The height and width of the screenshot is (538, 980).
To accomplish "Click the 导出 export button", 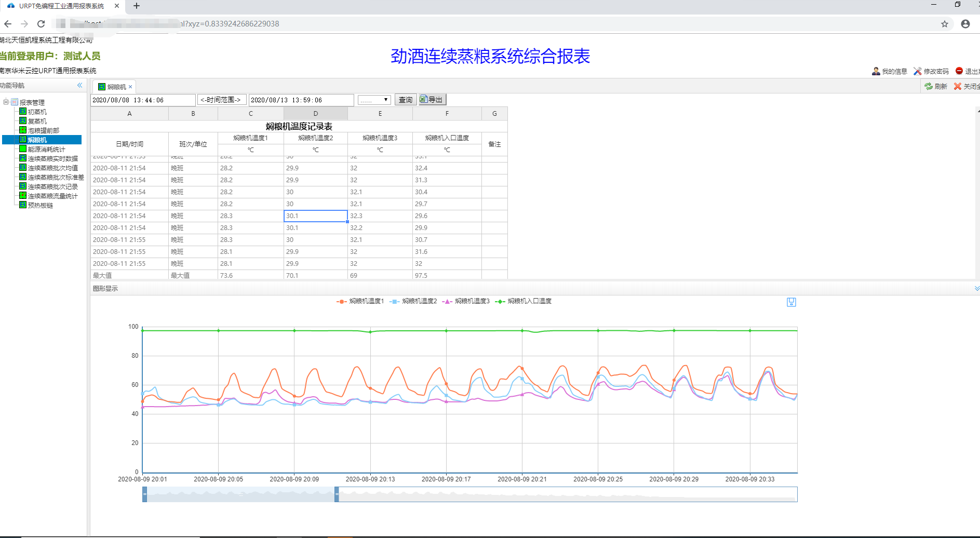I will [432, 100].
